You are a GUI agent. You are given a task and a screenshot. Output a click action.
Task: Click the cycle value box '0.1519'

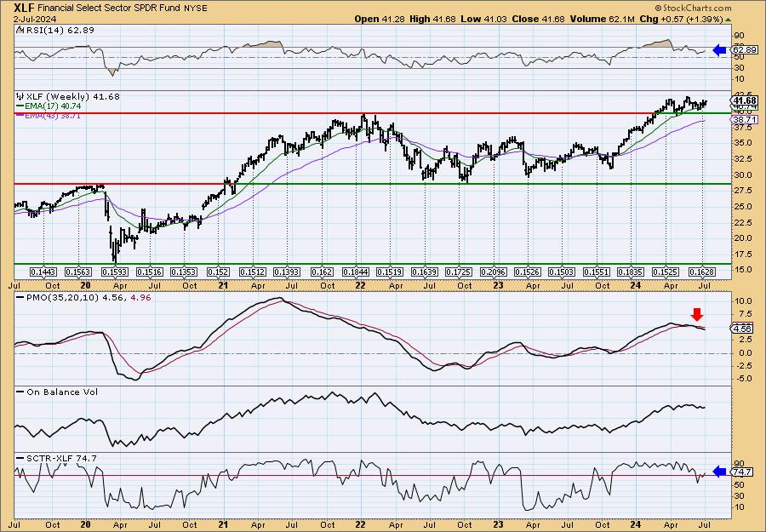pyautogui.click(x=390, y=272)
